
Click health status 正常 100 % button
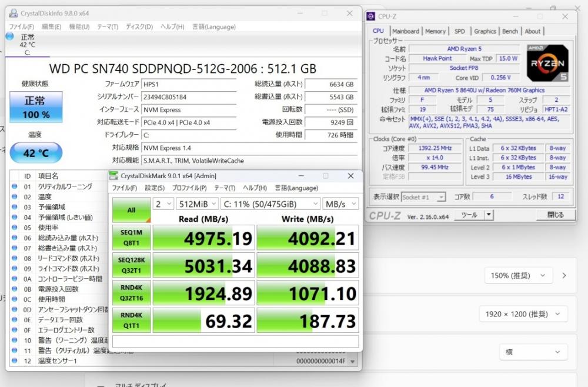click(x=36, y=107)
